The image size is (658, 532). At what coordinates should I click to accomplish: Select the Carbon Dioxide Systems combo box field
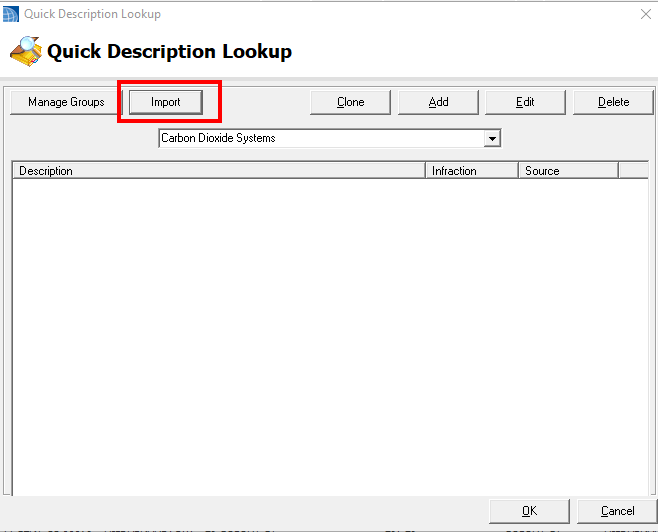[x=330, y=138]
